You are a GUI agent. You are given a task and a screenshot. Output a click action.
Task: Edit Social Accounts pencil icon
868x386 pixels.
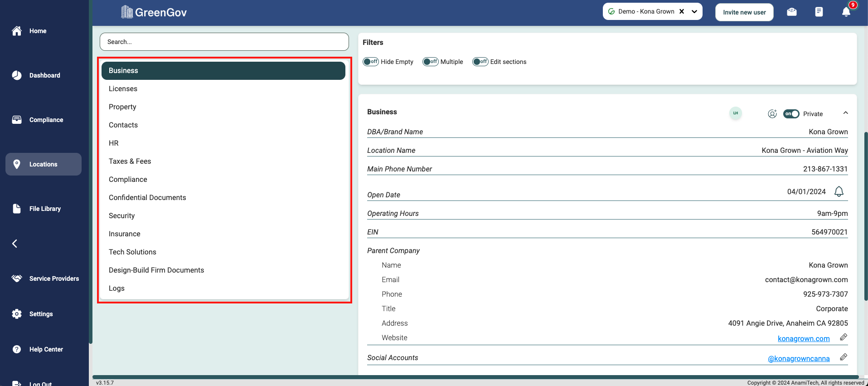(x=844, y=357)
